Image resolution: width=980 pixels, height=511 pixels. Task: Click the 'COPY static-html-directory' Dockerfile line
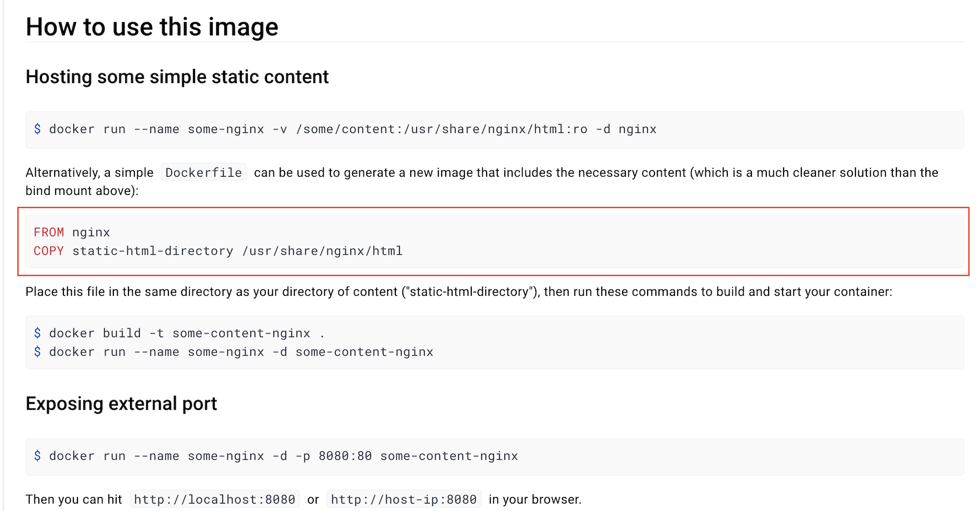pyautogui.click(x=218, y=251)
